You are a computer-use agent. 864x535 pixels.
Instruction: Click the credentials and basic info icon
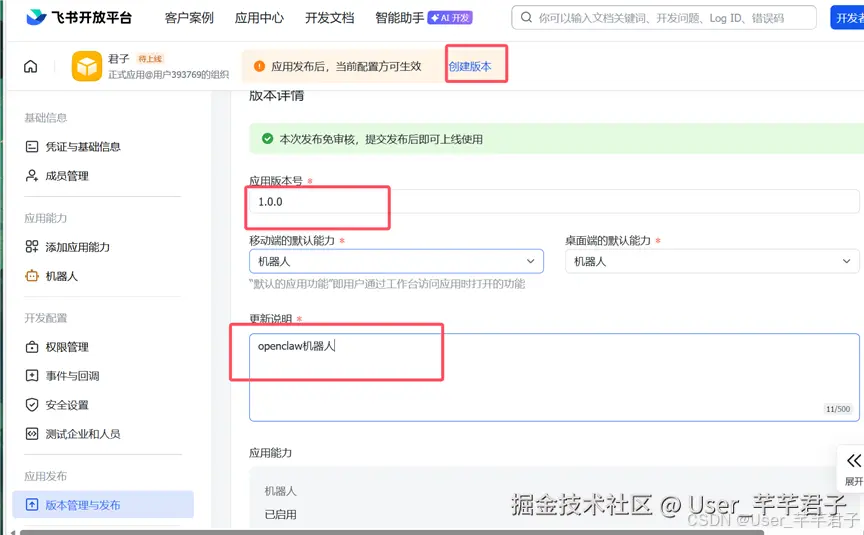tap(32, 147)
